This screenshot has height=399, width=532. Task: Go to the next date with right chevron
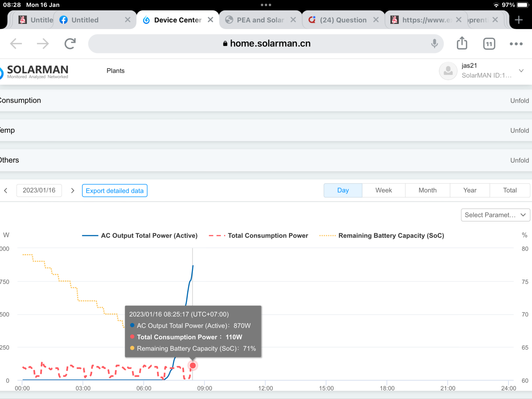click(72, 190)
